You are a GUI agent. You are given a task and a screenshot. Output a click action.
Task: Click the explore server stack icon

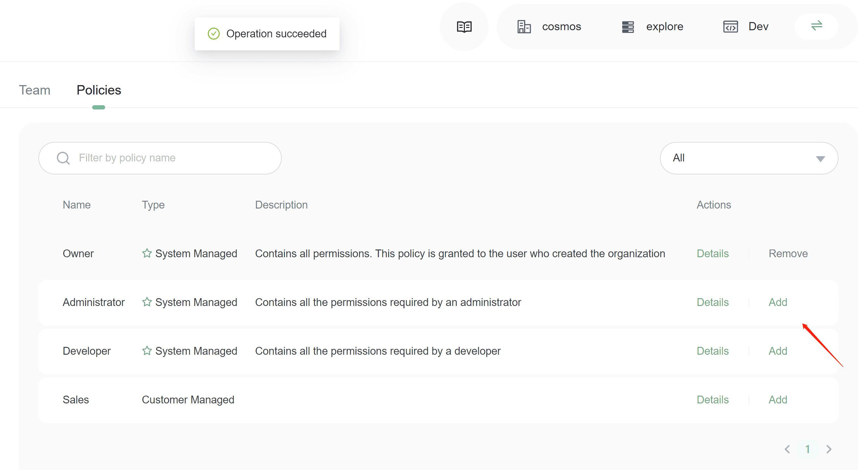pyautogui.click(x=628, y=27)
